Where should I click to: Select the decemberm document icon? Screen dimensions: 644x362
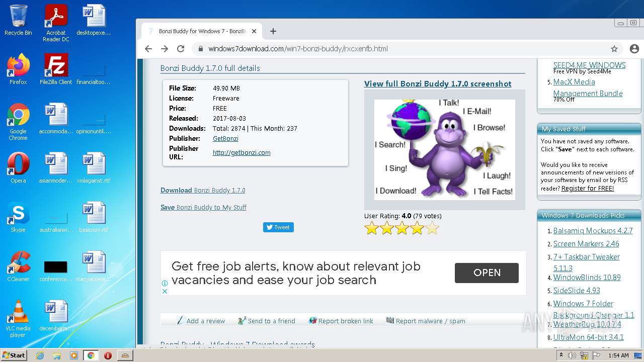[56, 316]
